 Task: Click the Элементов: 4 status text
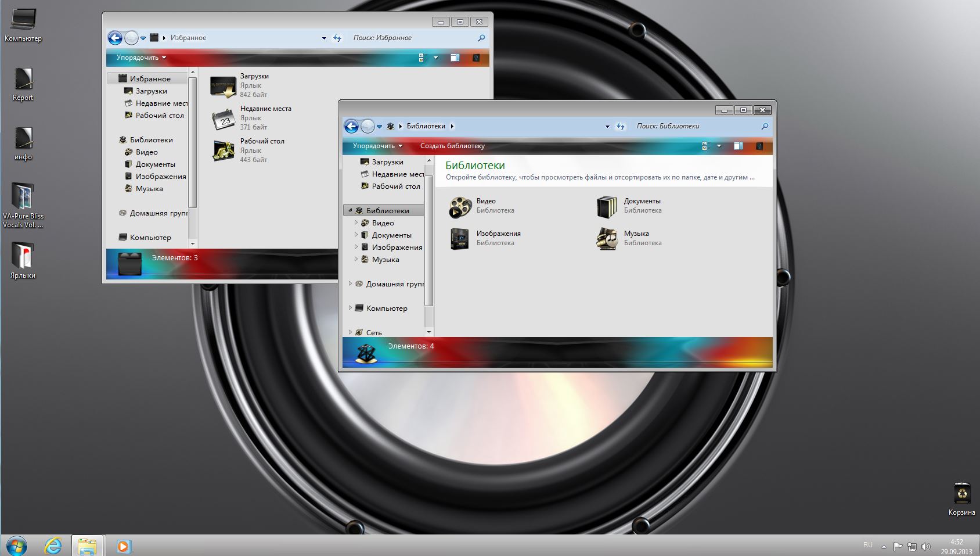[x=411, y=346]
